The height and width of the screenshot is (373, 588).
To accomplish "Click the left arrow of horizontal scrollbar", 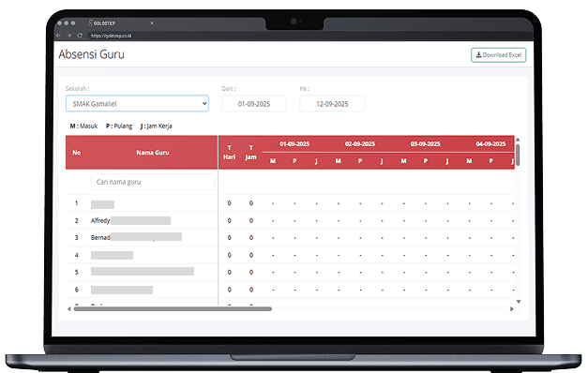I will [x=69, y=309].
